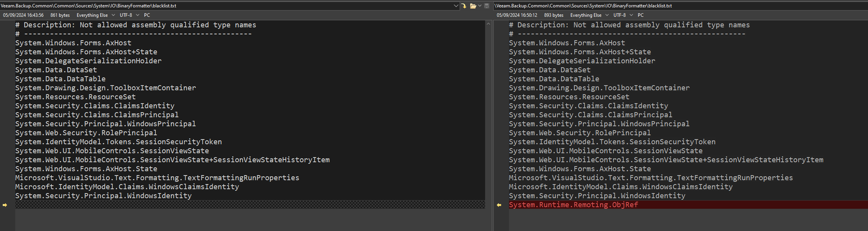Click System.Drawing.Design.ToolboxItemContainer in left pane
The image size is (868, 231).
point(105,88)
